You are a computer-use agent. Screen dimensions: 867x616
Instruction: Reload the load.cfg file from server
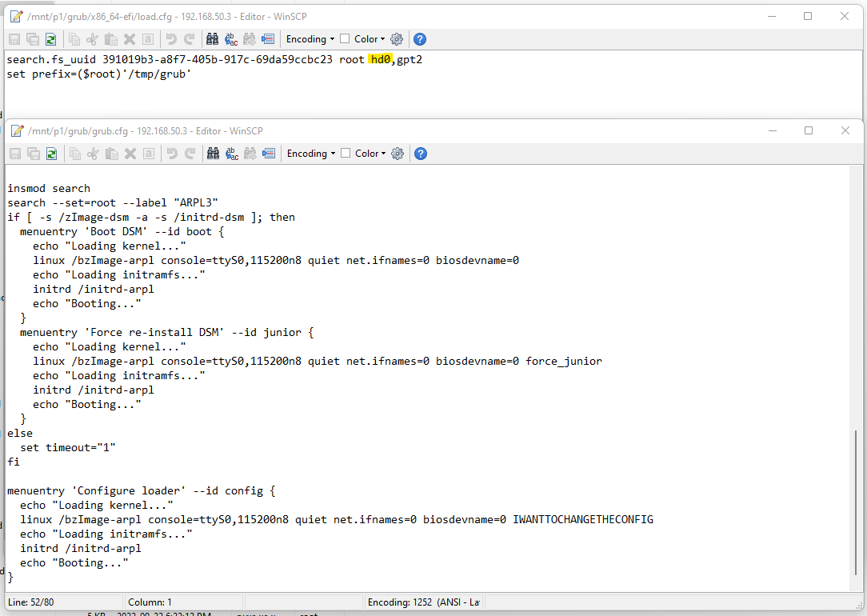tap(50, 38)
